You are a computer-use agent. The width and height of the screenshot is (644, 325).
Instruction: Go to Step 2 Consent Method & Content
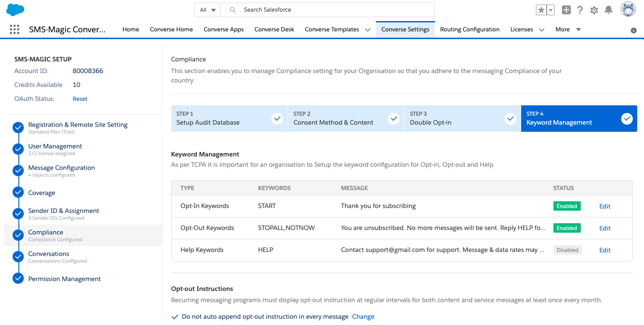pos(346,118)
